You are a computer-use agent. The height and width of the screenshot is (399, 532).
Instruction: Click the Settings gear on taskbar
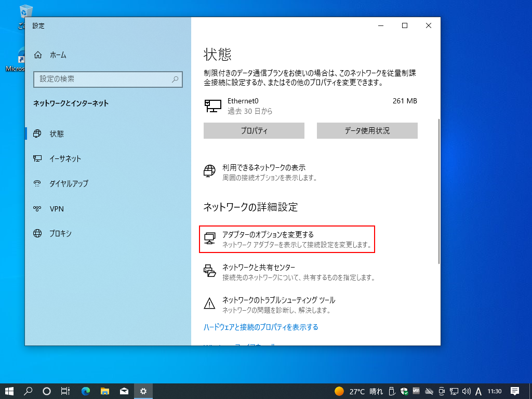pos(143,391)
